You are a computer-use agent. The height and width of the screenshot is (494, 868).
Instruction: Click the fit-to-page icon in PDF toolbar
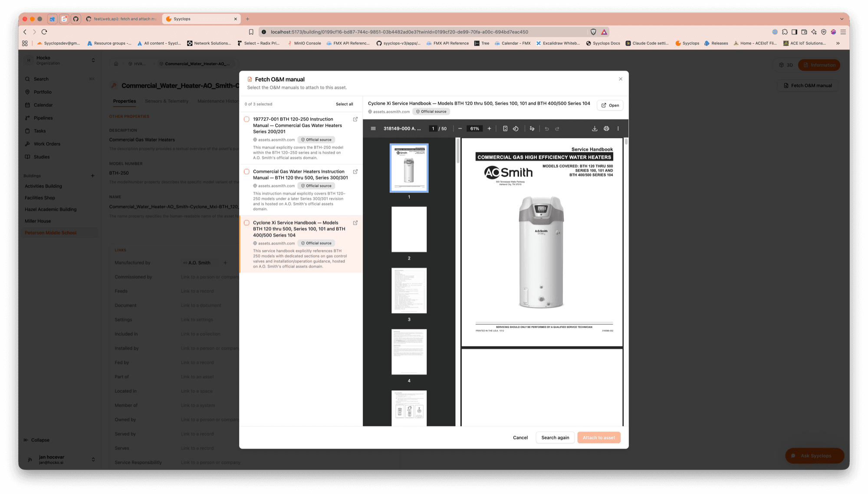505,129
